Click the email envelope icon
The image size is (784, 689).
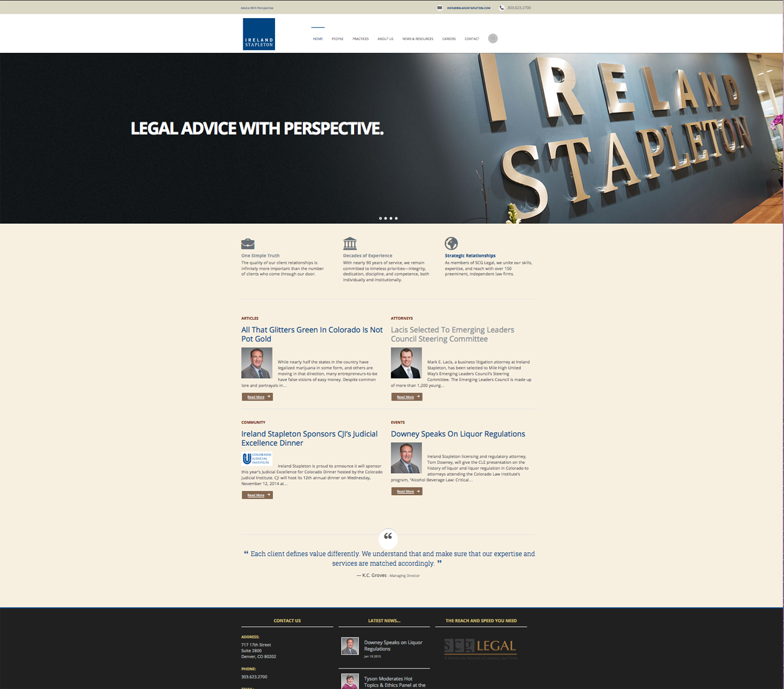point(440,8)
